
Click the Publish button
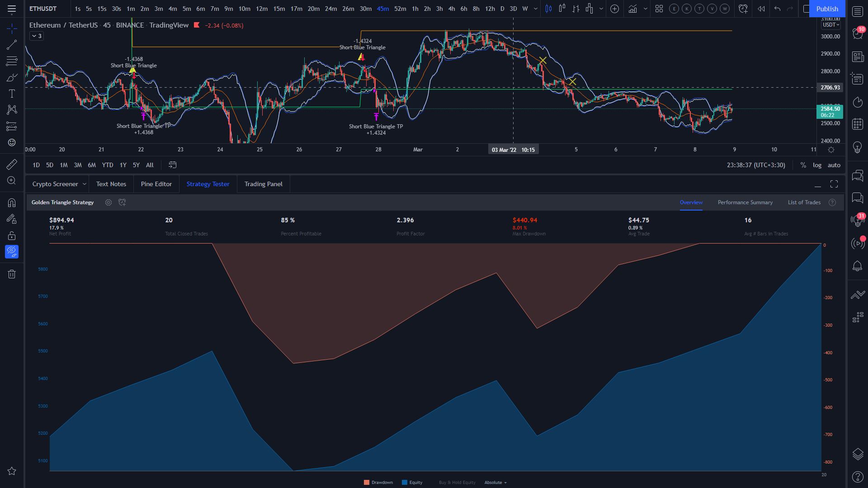coord(827,9)
